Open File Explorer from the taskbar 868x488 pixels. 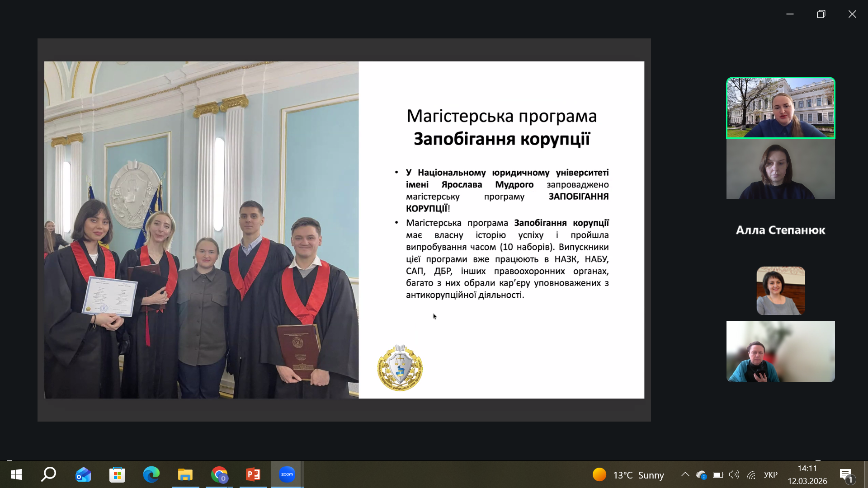click(x=185, y=474)
